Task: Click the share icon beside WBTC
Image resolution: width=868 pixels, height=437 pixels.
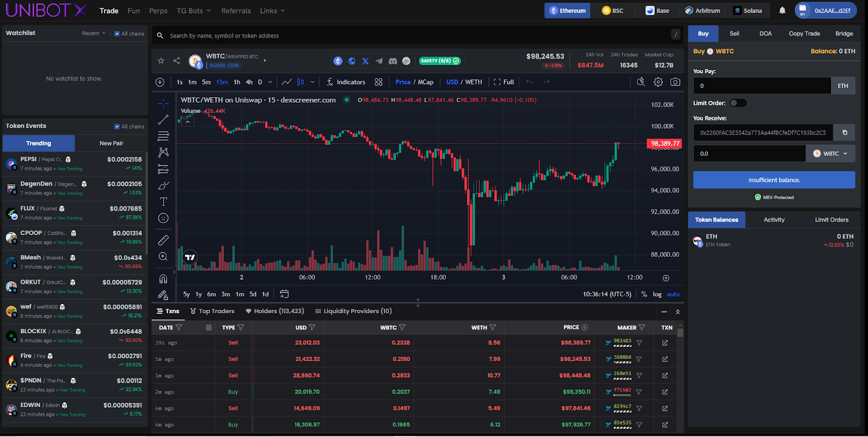Action: pyautogui.click(x=176, y=61)
